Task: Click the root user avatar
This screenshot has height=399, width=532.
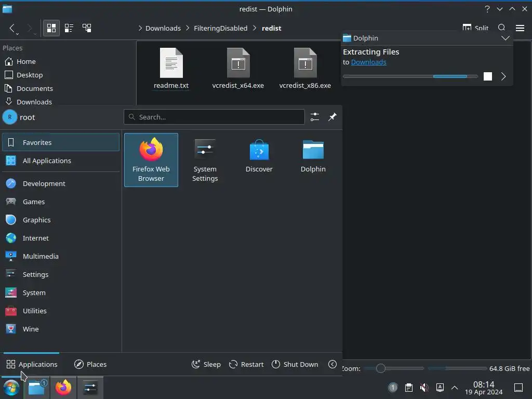Action: (9, 117)
